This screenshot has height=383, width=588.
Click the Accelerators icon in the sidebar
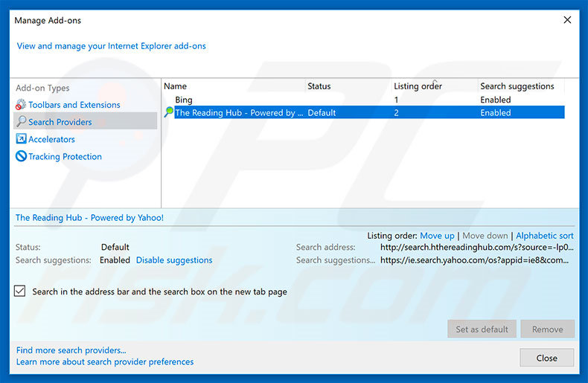point(22,139)
